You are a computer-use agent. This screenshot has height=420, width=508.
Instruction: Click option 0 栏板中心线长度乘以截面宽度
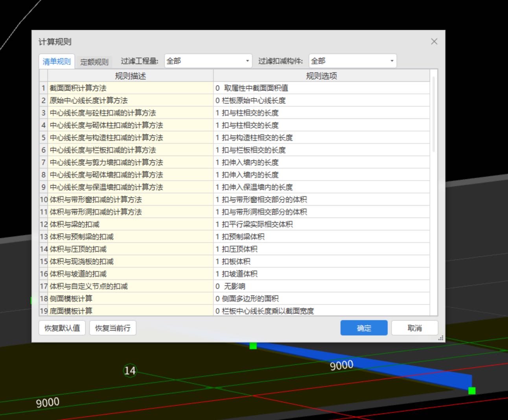322,310
